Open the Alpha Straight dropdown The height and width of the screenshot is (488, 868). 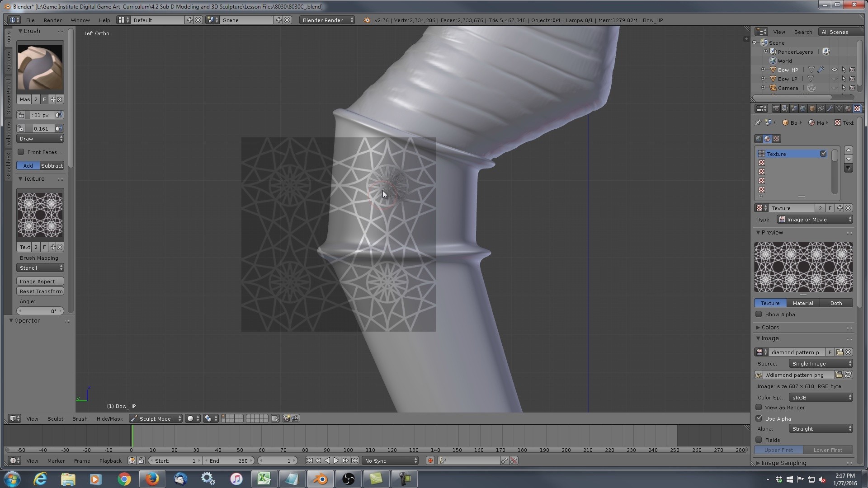click(x=821, y=429)
